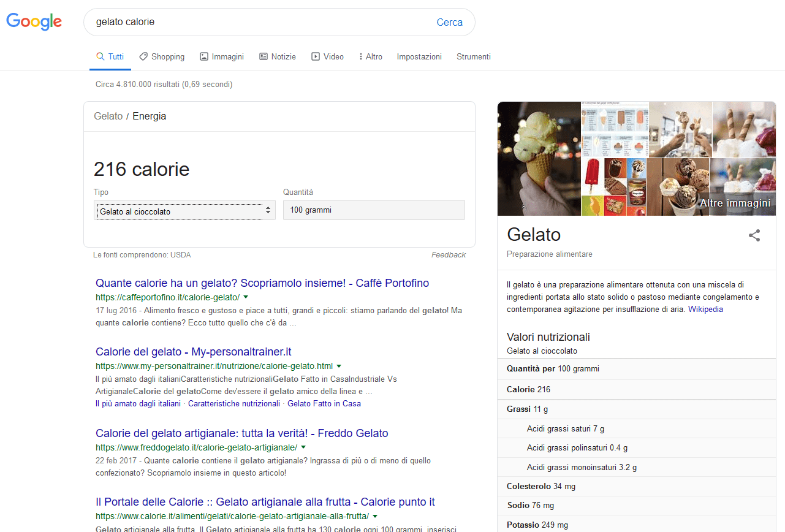Switch to the Video tab
Image resolution: width=785 pixels, height=532 pixels.
[x=327, y=56]
